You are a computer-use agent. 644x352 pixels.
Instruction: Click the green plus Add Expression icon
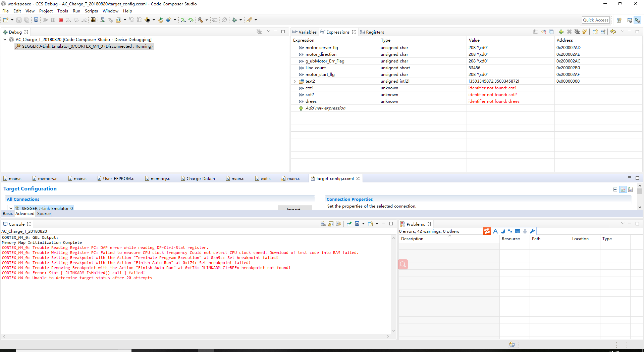pos(561,32)
